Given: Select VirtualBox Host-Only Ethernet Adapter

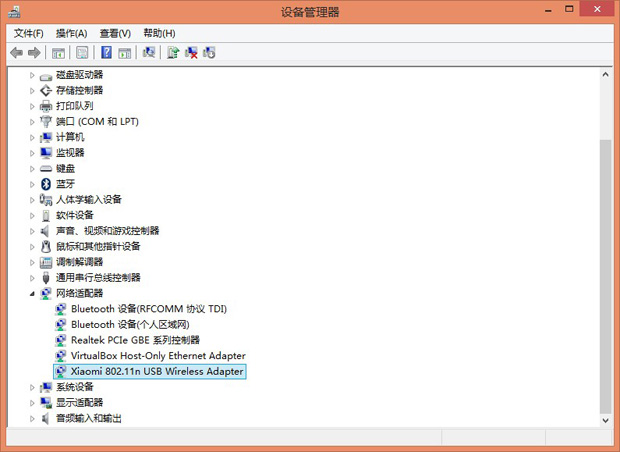Looking at the screenshot, I should [158, 356].
